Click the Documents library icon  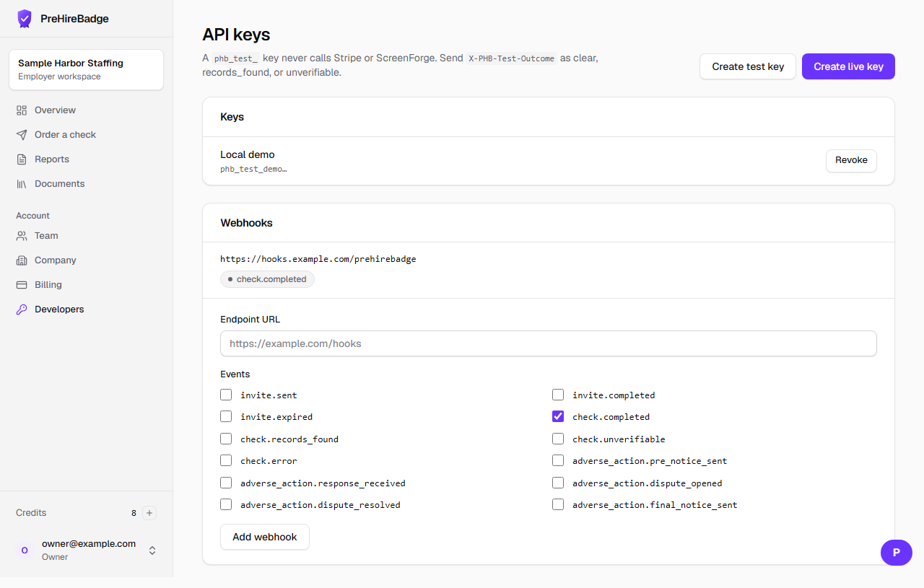[x=22, y=184]
